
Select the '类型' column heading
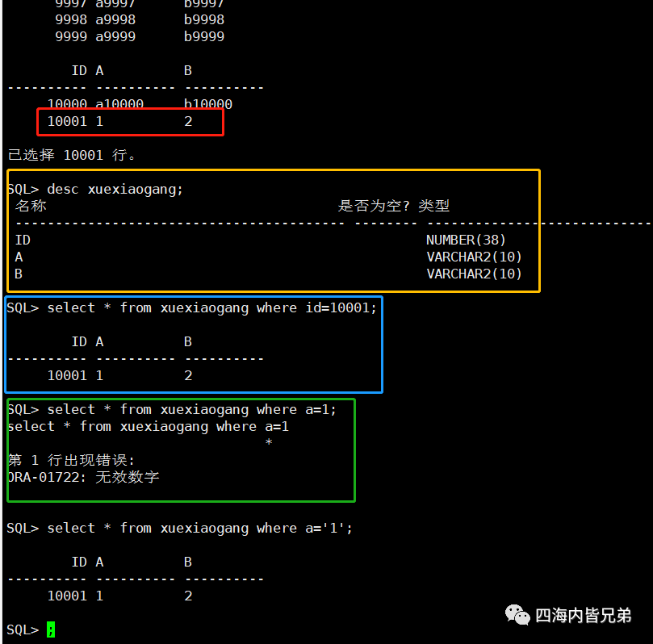click(433, 206)
